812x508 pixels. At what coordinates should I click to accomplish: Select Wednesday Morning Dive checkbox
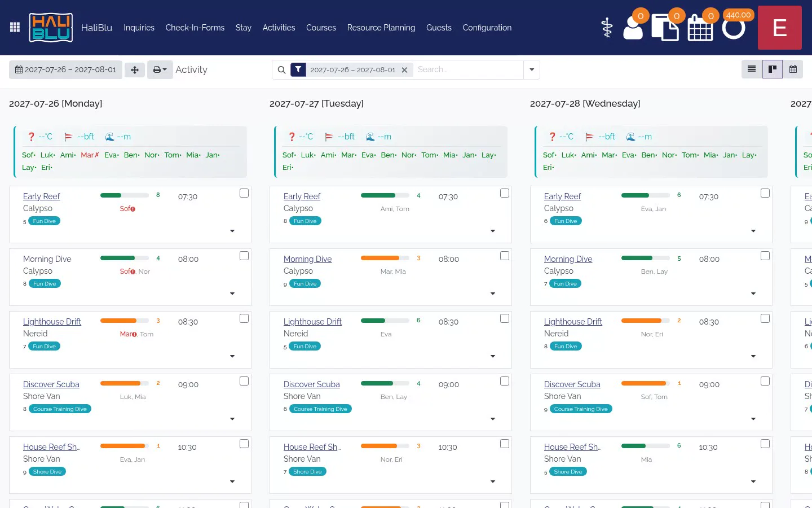765,256
